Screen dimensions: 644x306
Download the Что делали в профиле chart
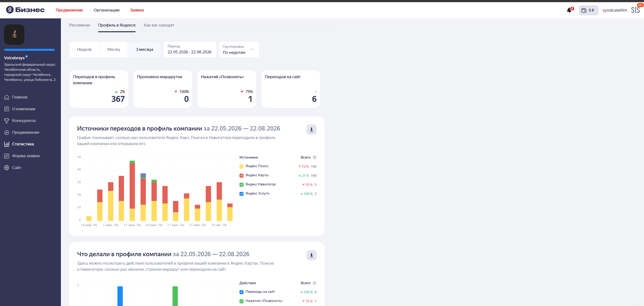coord(312,255)
